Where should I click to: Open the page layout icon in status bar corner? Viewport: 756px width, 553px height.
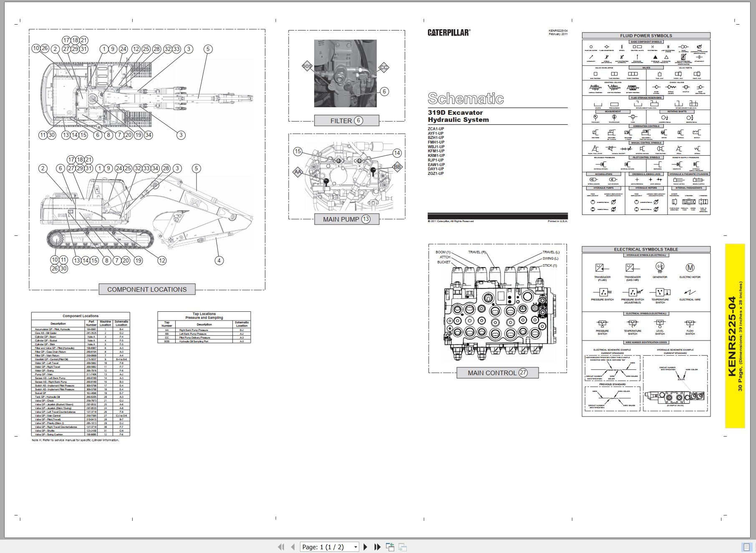(x=747, y=547)
